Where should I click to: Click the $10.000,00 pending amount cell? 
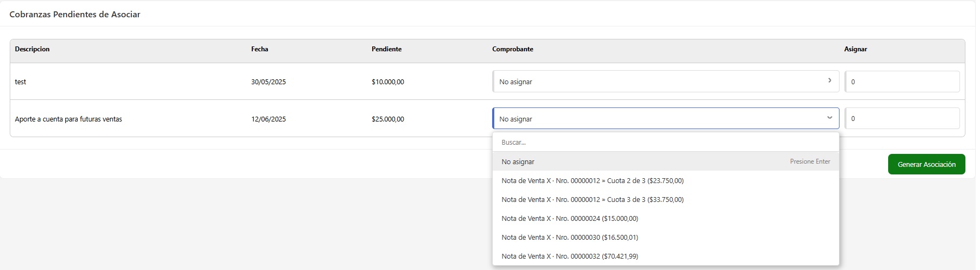[387, 82]
